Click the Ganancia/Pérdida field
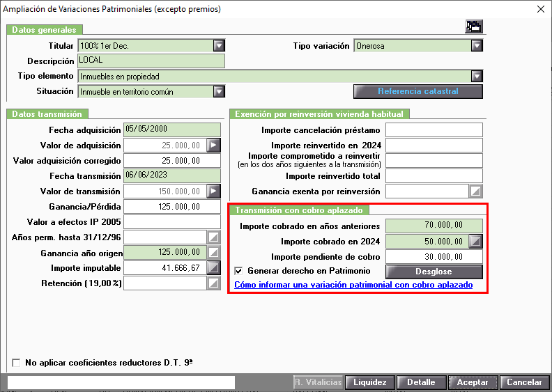 pyautogui.click(x=172, y=206)
